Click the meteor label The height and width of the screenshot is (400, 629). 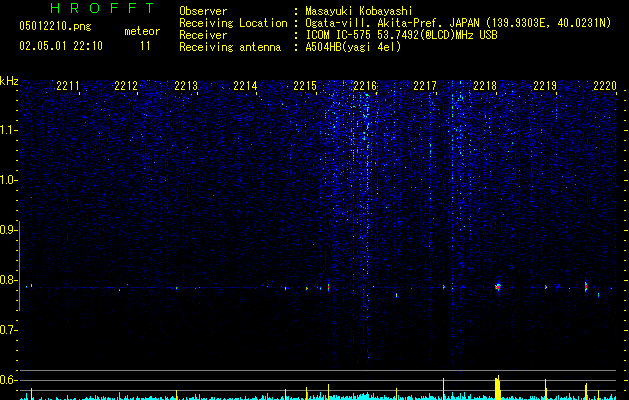point(142,31)
